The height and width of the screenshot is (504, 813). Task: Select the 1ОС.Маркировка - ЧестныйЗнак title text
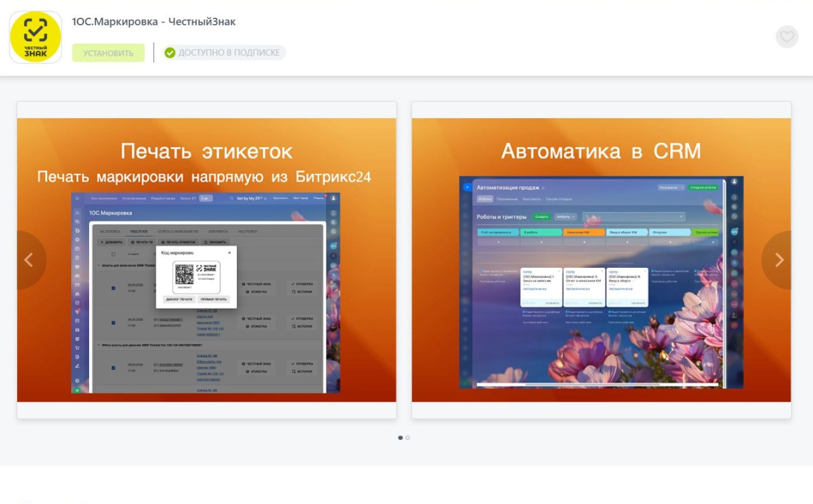pos(154,22)
